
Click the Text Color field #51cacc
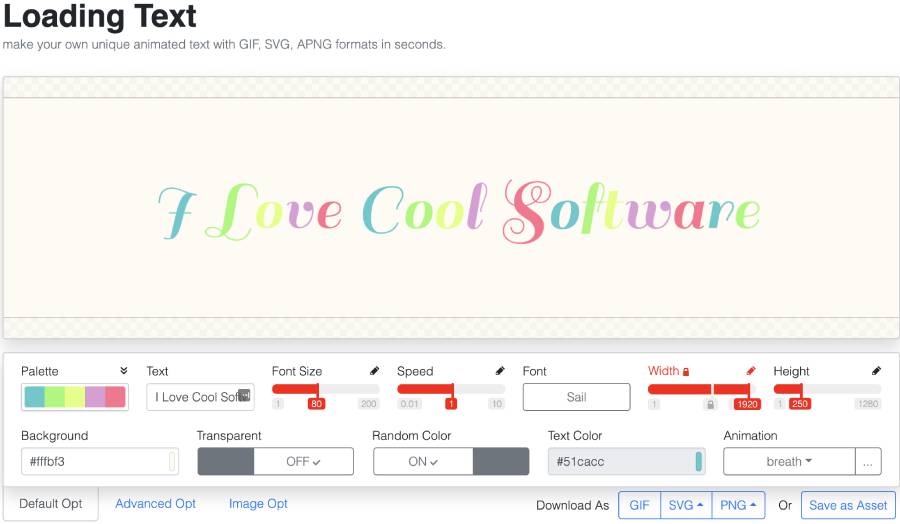(x=626, y=461)
